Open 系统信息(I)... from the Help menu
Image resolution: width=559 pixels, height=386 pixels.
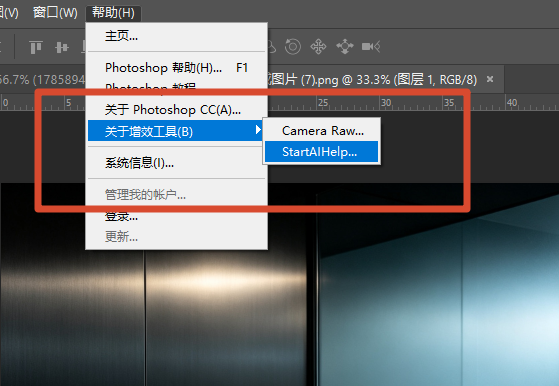176,163
